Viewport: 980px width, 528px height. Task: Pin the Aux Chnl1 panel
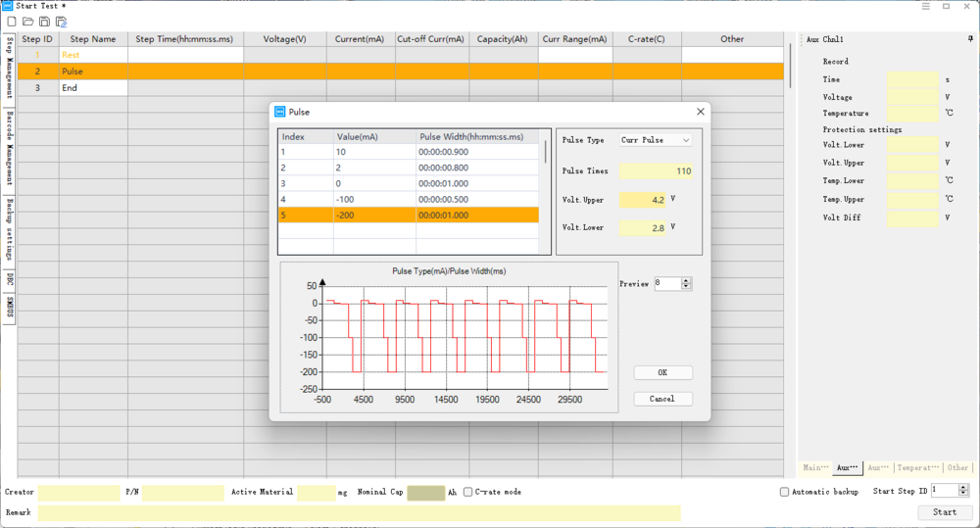click(x=969, y=39)
